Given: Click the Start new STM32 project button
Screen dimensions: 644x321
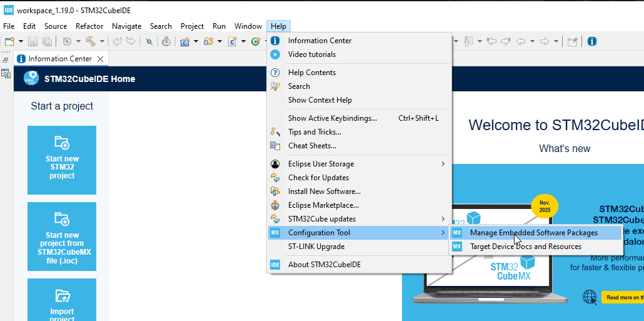Looking at the screenshot, I should (x=62, y=160).
